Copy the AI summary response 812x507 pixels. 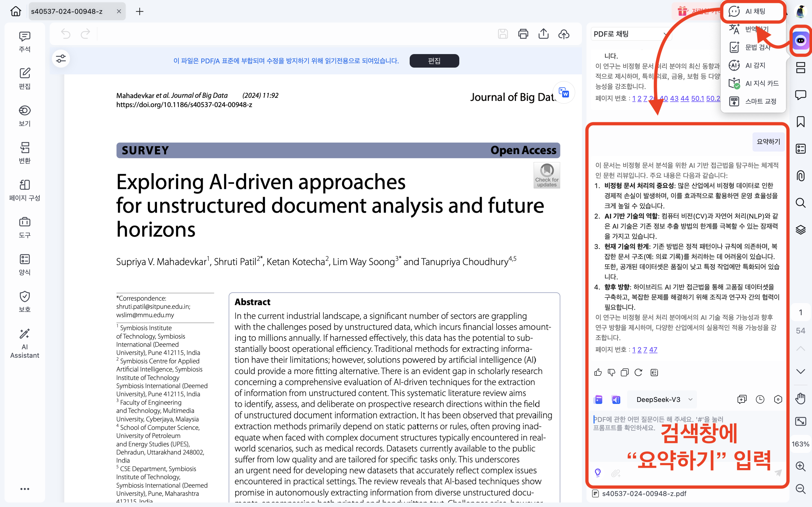click(x=625, y=373)
